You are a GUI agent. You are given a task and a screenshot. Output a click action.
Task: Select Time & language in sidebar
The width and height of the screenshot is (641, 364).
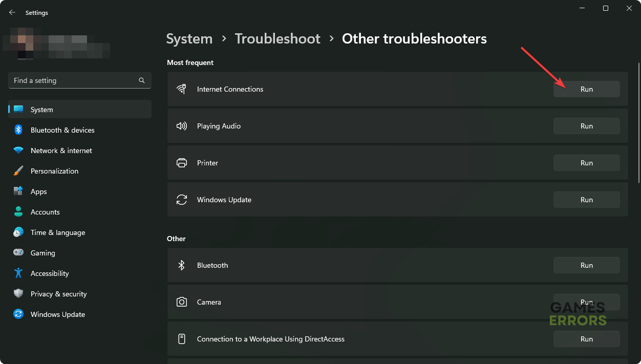[57, 232]
